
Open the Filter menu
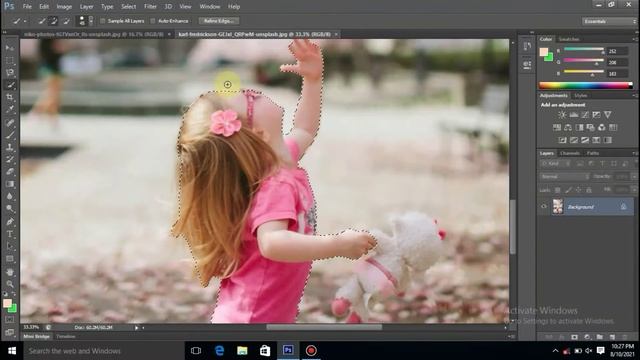point(150,7)
